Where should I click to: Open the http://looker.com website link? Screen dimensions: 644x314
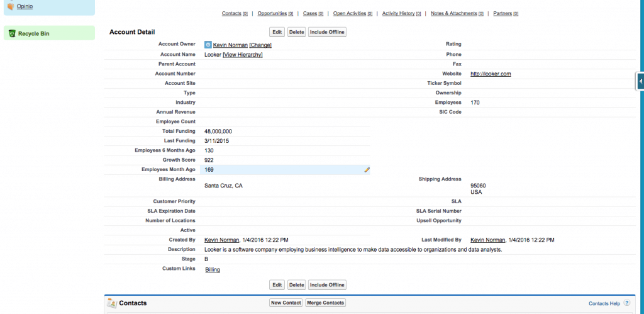click(x=491, y=74)
